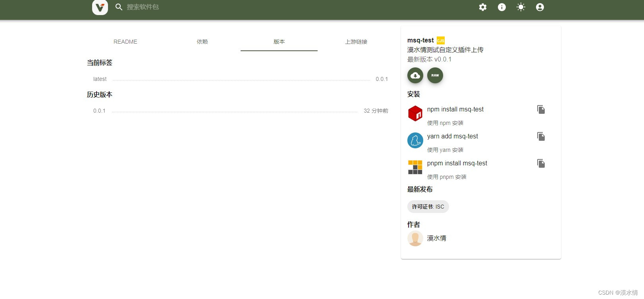Screen dimensions: 644x299
Task: Switch to the 依赖 tab
Action: (202, 42)
